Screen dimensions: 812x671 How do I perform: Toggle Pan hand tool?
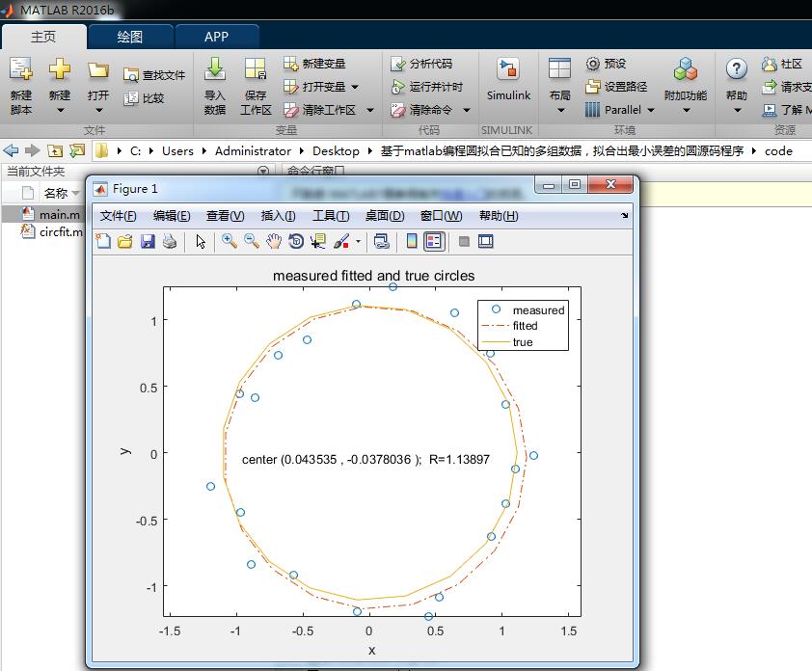pos(274,241)
